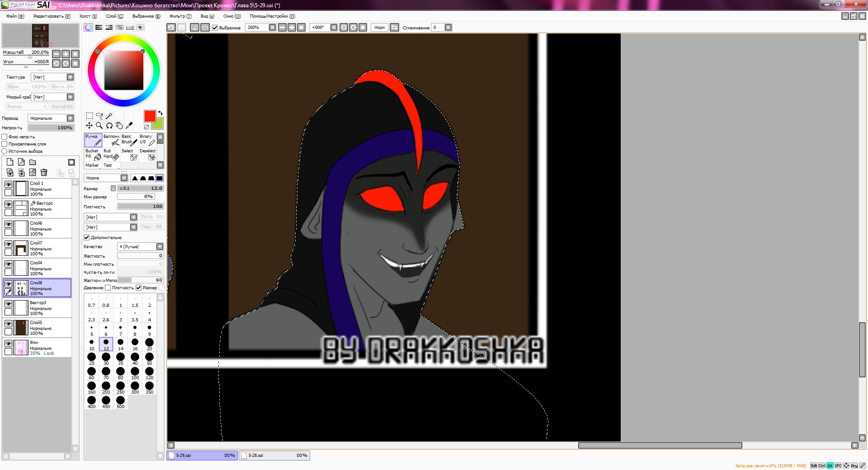Switch to the 5-28.sai document tab

(274, 456)
